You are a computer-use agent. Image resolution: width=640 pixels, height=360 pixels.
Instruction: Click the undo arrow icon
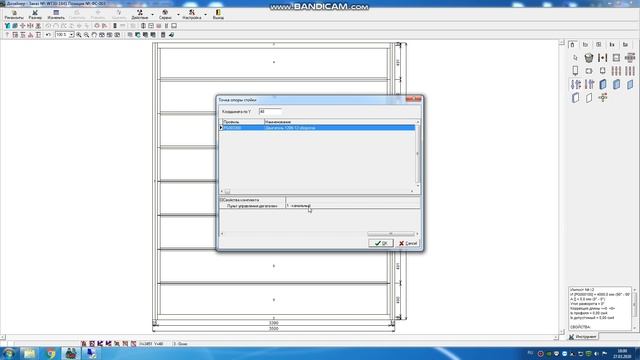[48, 35]
